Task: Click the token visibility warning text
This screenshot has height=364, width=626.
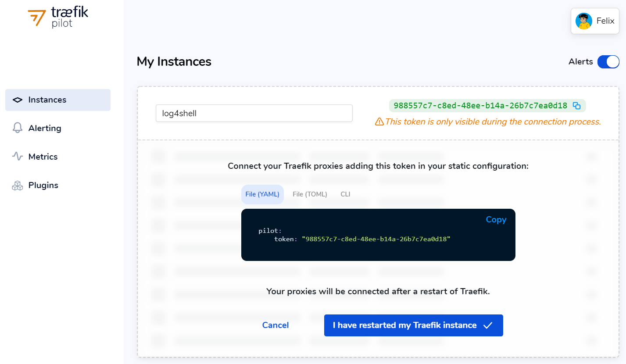Action: click(493, 121)
